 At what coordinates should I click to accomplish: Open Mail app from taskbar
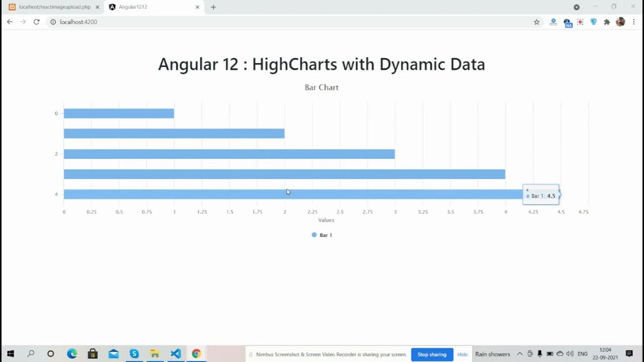pos(113,354)
